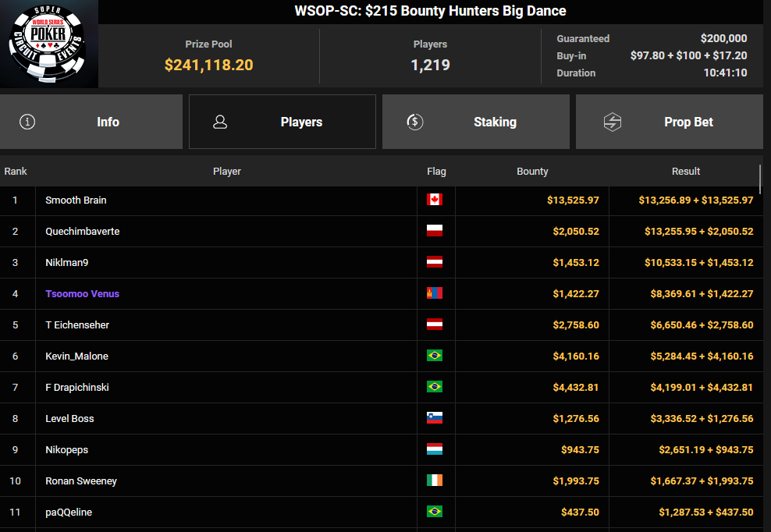This screenshot has width=771, height=532.
Task: Click the Rank column header
Action: click(x=16, y=172)
